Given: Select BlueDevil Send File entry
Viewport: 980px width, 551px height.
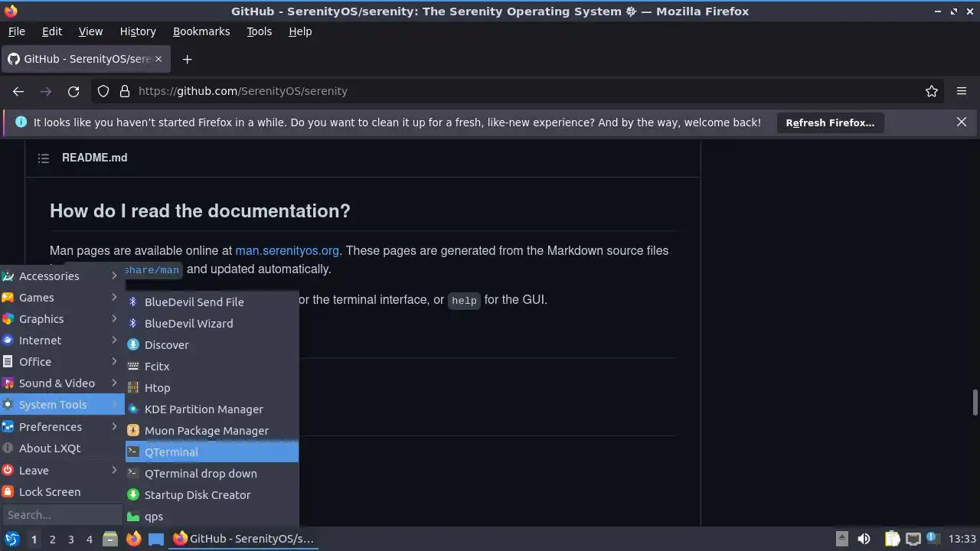Looking at the screenshot, I should (x=212, y=302).
